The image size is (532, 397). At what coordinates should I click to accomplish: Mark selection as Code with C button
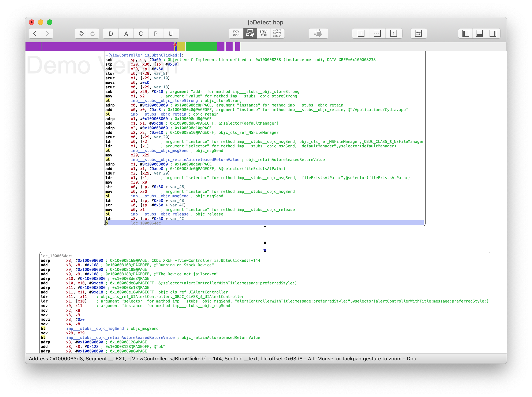click(141, 33)
